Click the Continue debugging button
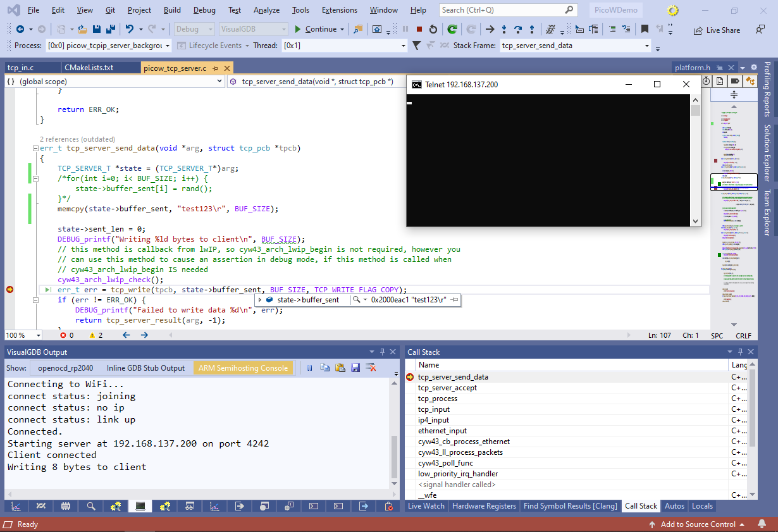This screenshot has height=532, width=778. [315, 29]
